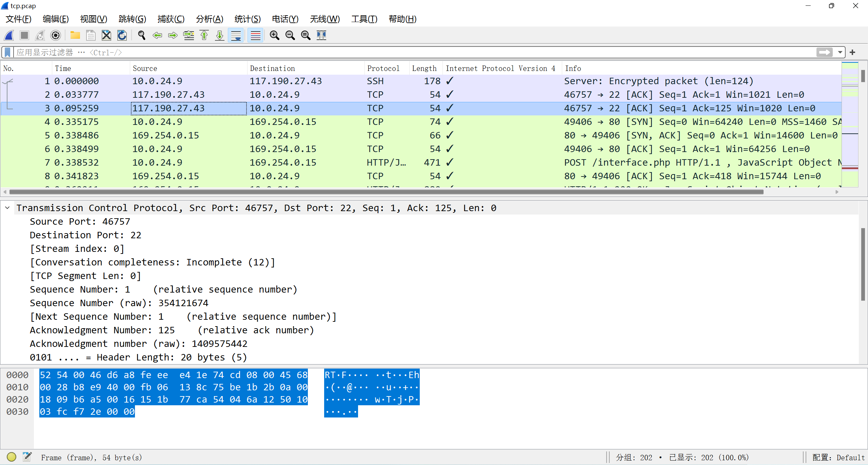Start capturing packets with shark fin icon
This screenshot has height=465, width=868.
click(x=9, y=35)
